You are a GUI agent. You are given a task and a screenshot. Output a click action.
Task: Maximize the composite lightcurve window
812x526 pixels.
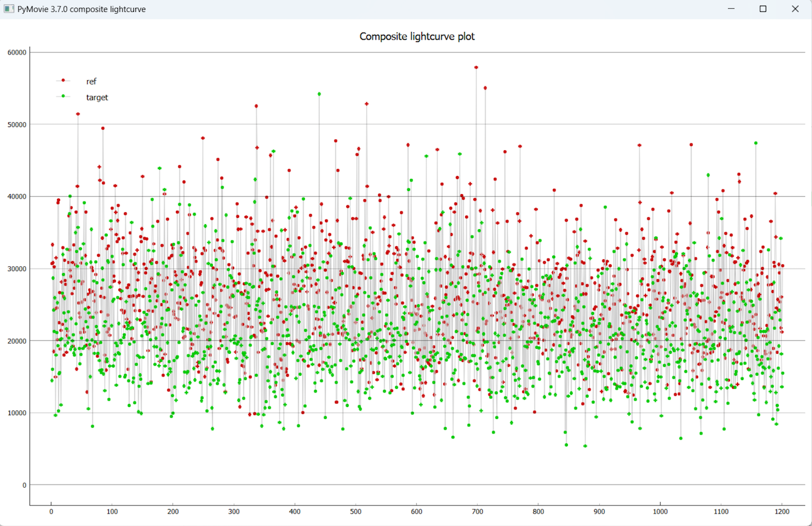click(763, 9)
